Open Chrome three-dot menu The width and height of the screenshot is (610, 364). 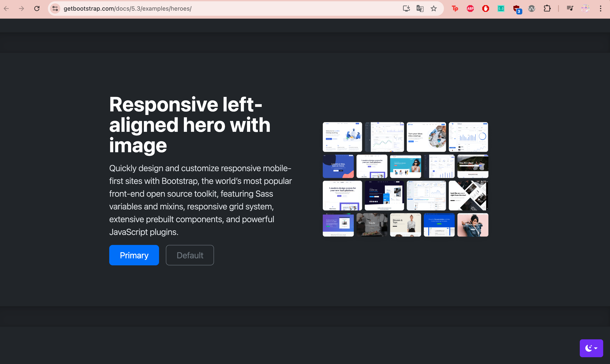click(600, 9)
